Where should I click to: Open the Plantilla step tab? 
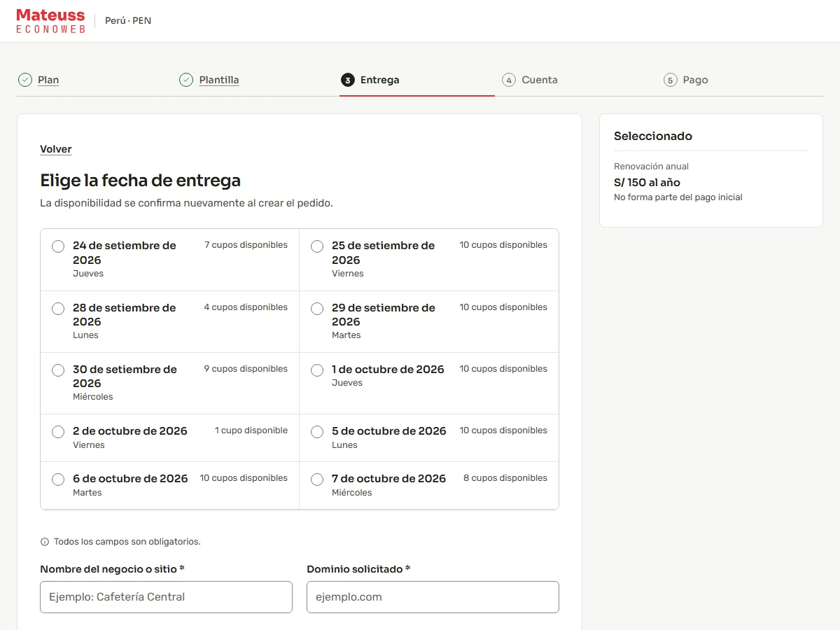tap(219, 80)
